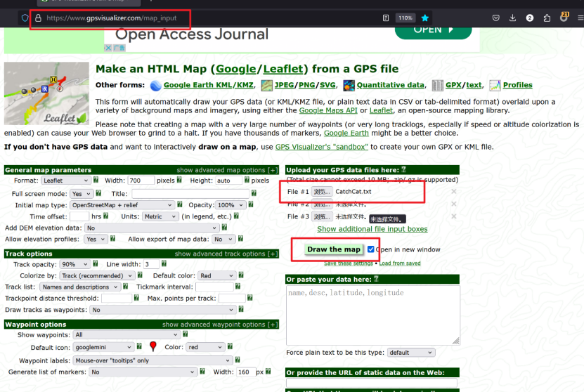The width and height of the screenshot is (584, 392).
Task: Click Show additional file input boxes link
Action: pyautogui.click(x=372, y=229)
